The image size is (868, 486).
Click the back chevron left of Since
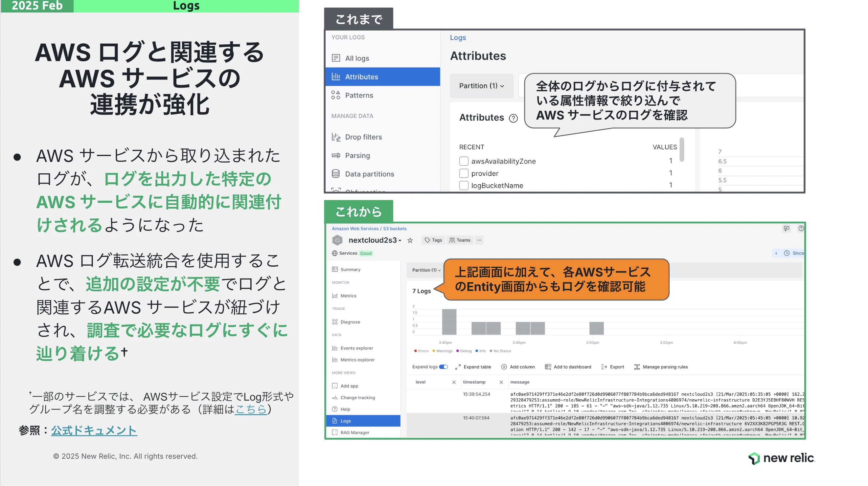point(776,253)
